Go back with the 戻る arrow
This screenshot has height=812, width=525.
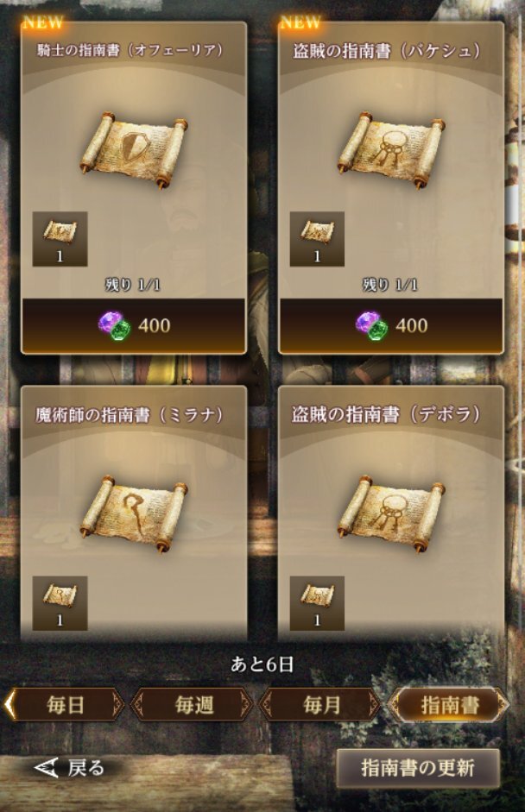[70, 768]
